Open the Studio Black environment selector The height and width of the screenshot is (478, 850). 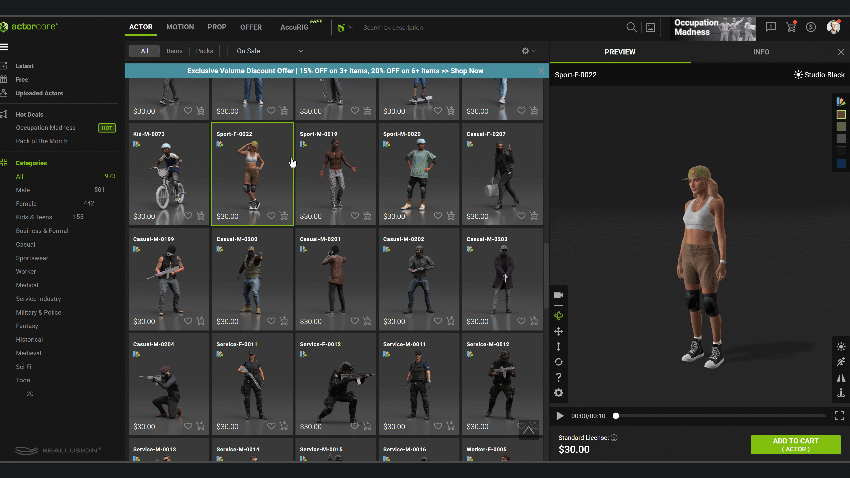pyautogui.click(x=818, y=74)
